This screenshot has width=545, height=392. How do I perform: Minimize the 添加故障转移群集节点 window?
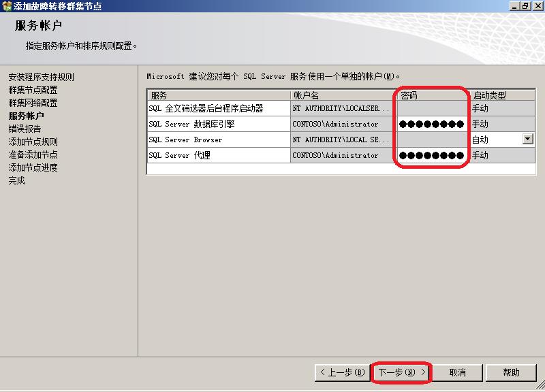coord(514,6)
